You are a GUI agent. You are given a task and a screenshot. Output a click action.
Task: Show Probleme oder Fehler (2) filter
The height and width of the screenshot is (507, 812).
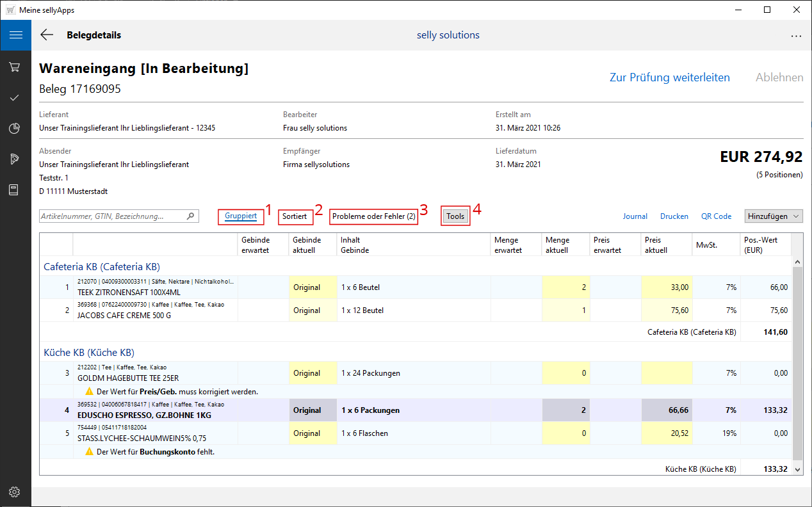pyautogui.click(x=374, y=216)
